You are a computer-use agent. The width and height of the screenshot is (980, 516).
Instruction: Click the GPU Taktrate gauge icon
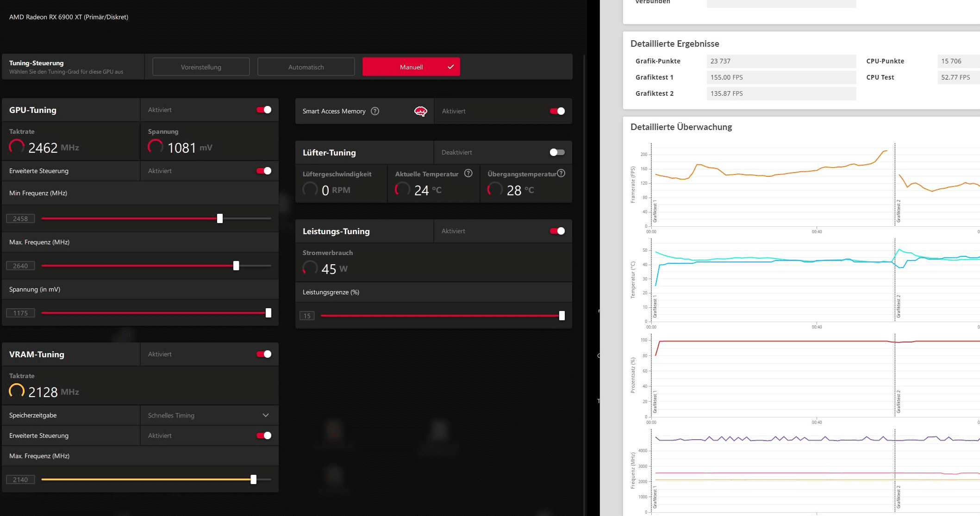[17, 147]
